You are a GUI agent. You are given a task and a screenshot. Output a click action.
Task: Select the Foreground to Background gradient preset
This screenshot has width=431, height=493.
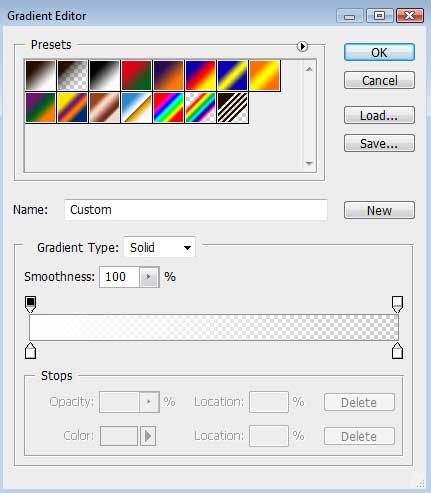tap(40, 76)
